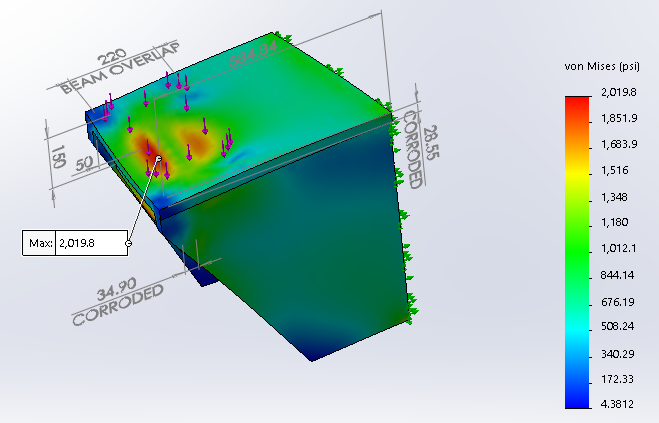This screenshot has width=659, height=423.
Task: Select the minimum 4.3812 legend value
Action: coord(618,403)
